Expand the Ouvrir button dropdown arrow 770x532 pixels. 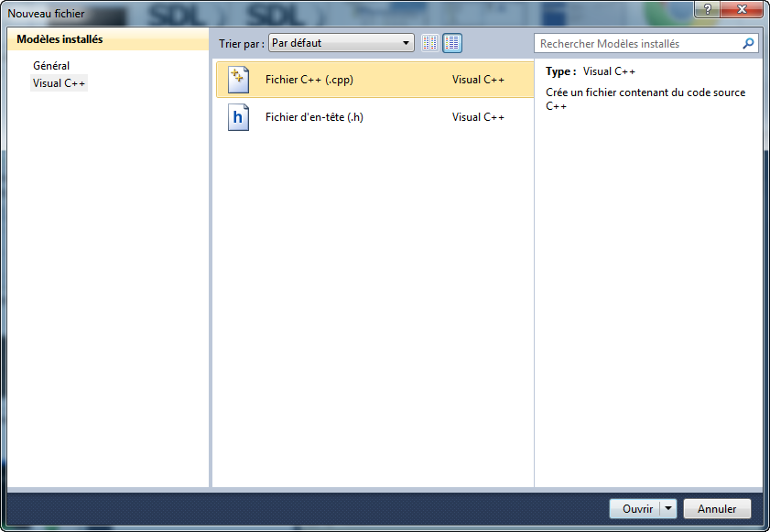coord(668,509)
